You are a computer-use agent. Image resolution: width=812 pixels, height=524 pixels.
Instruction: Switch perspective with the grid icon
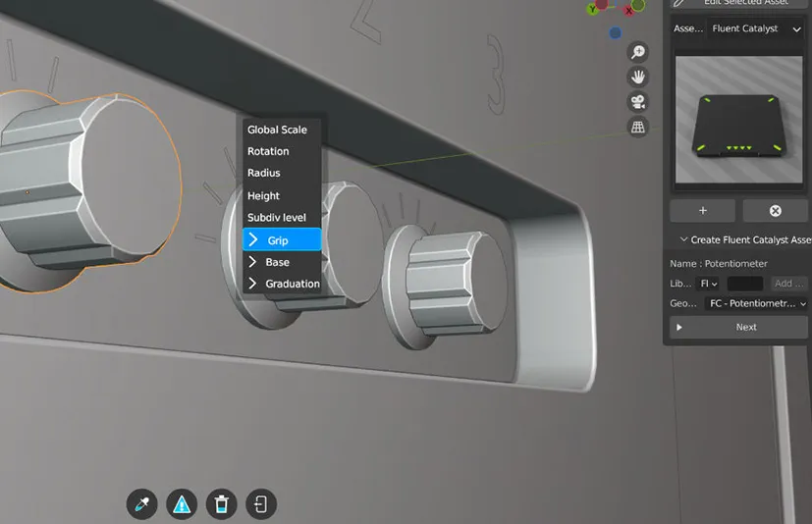click(638, 127)
